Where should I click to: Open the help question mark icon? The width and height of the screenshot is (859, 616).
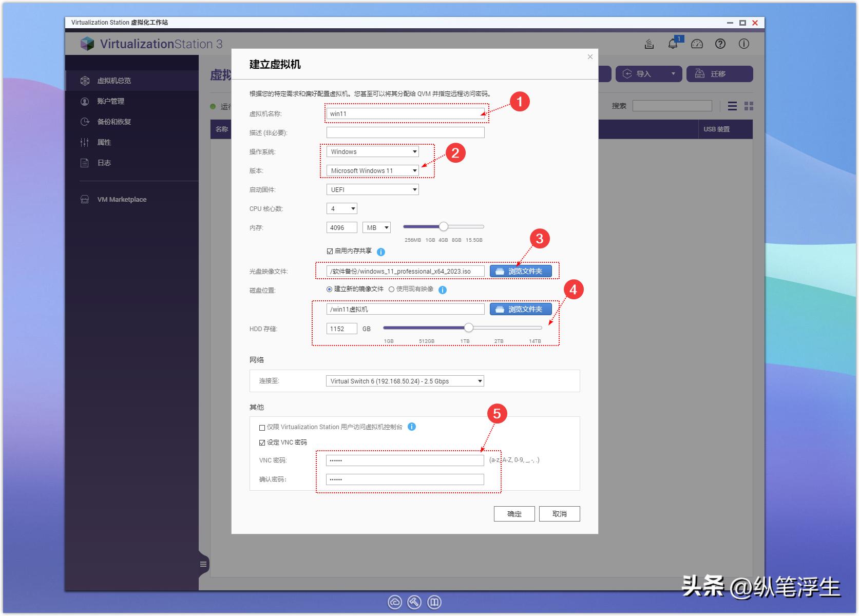coord(719,44)
